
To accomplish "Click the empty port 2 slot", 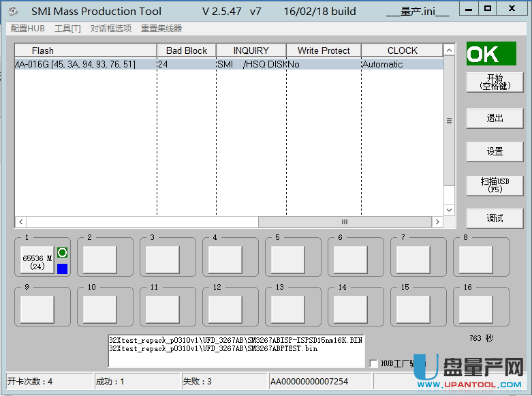I will [x=99, y=260].
